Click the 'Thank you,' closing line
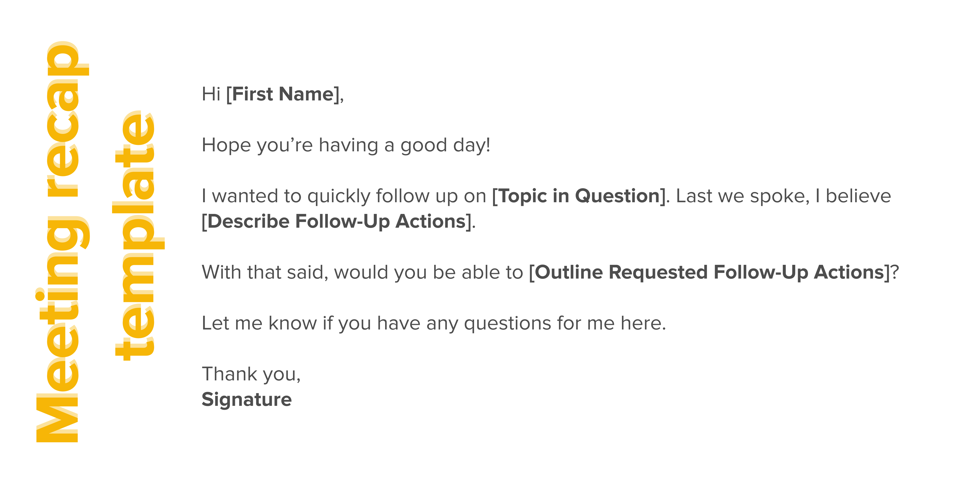980x487 pixels. [x=251, y=374]
